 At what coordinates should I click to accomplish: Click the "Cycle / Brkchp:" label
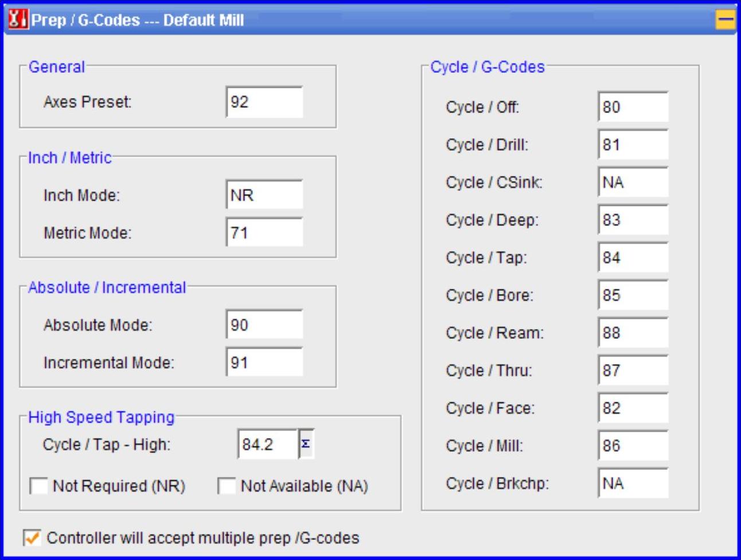coord(497,483)
